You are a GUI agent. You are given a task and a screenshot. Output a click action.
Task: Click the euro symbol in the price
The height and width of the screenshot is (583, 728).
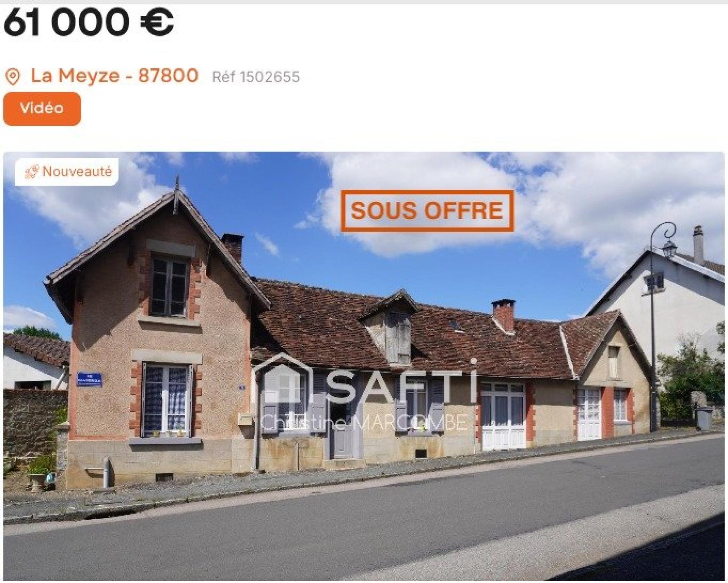tap(157, 22)
